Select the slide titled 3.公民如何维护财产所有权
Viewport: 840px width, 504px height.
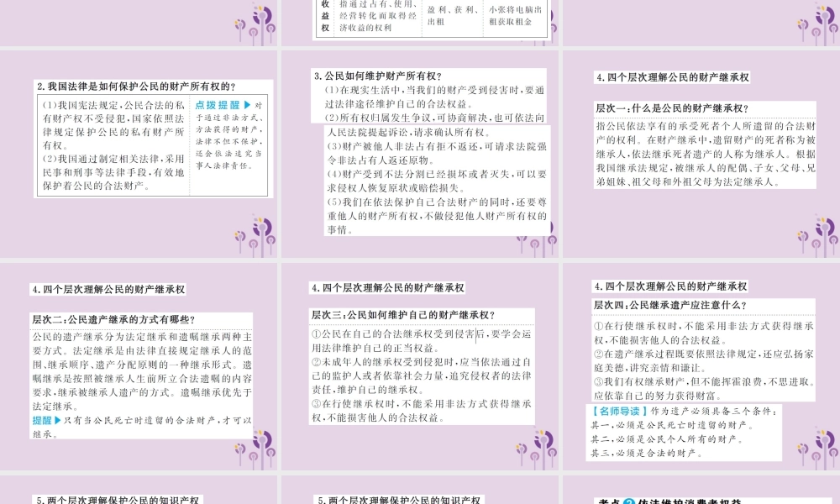point(419,154)
